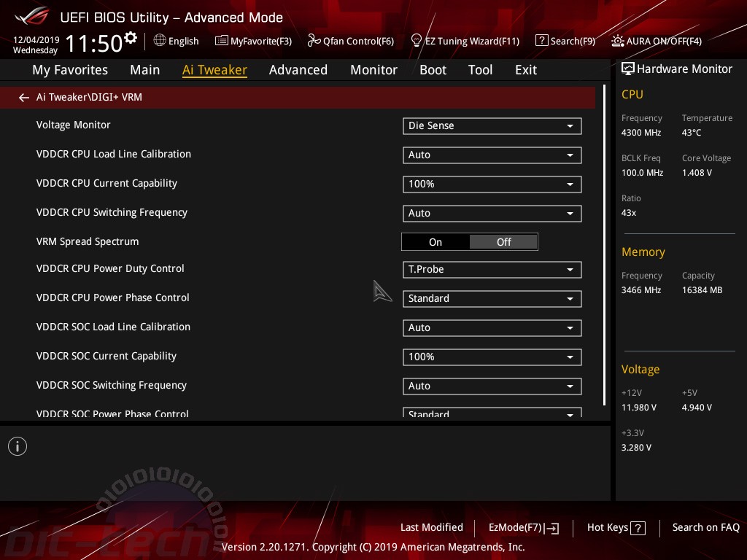This screenshot has height=560, width=747.
Task: Open Qfan Control(F6)
Action: tap(351, 41)
